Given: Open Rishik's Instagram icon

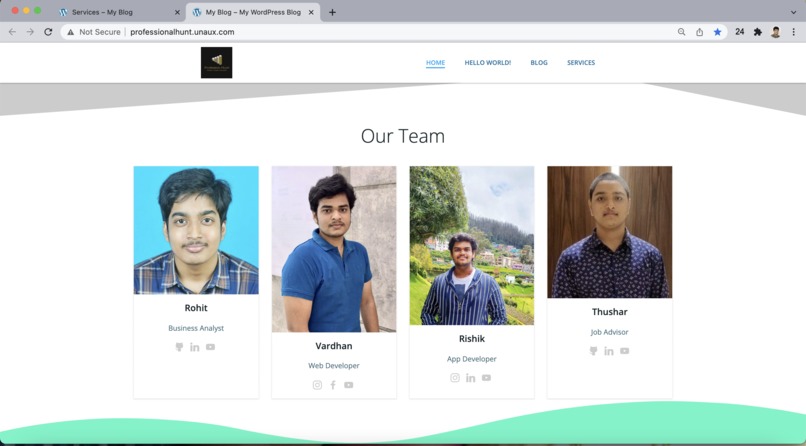Looking at the screenshot, I should coord(455,378).
